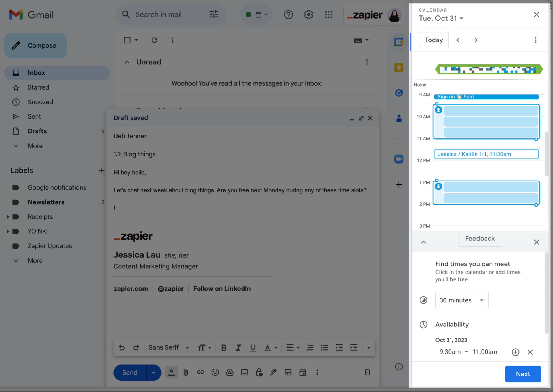Insert signature pen icon
The width and height of the screenshot is (553, 392).
(273, 373)
